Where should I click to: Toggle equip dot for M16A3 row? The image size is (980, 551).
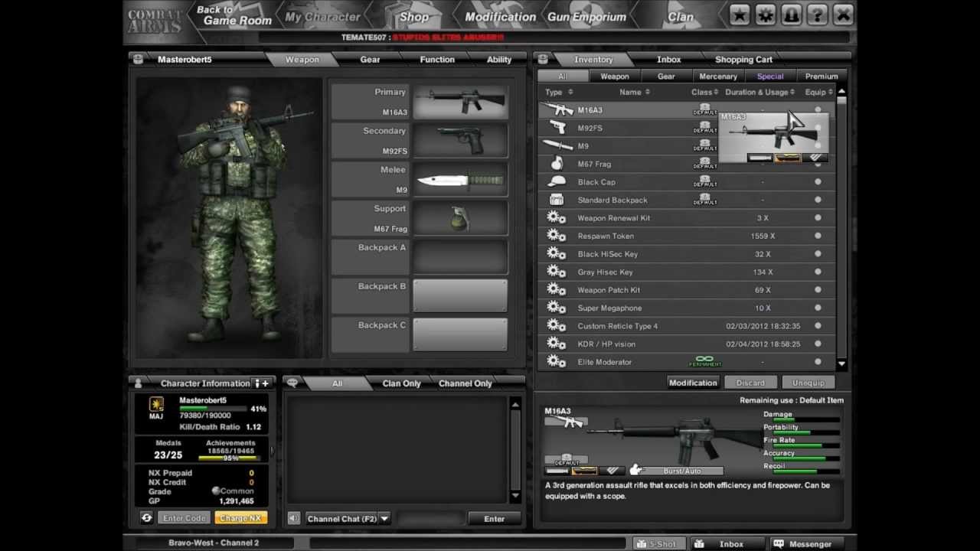(818, 110)
